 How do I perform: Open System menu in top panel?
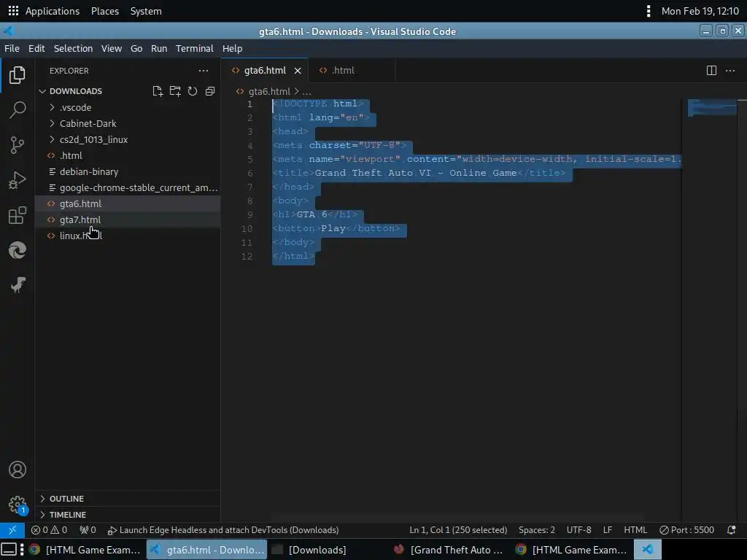pyautogui.click(x=146, y=11)
